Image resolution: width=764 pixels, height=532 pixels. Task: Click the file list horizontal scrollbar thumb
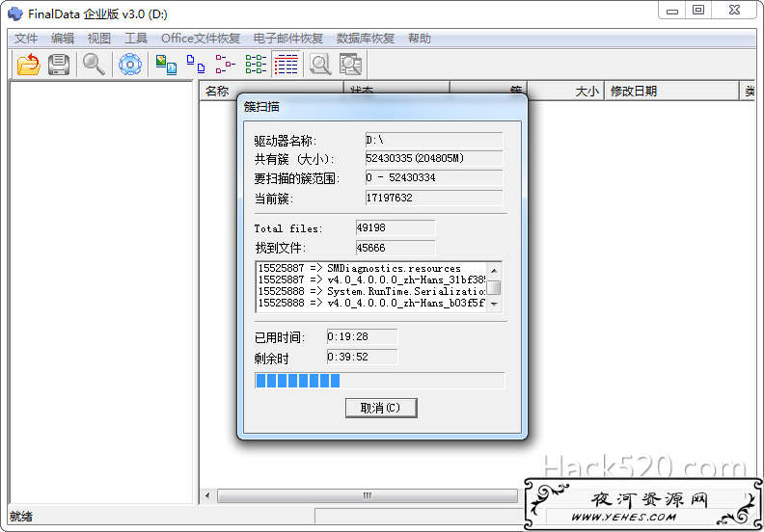pyautogui.click(x=368, y=496)
